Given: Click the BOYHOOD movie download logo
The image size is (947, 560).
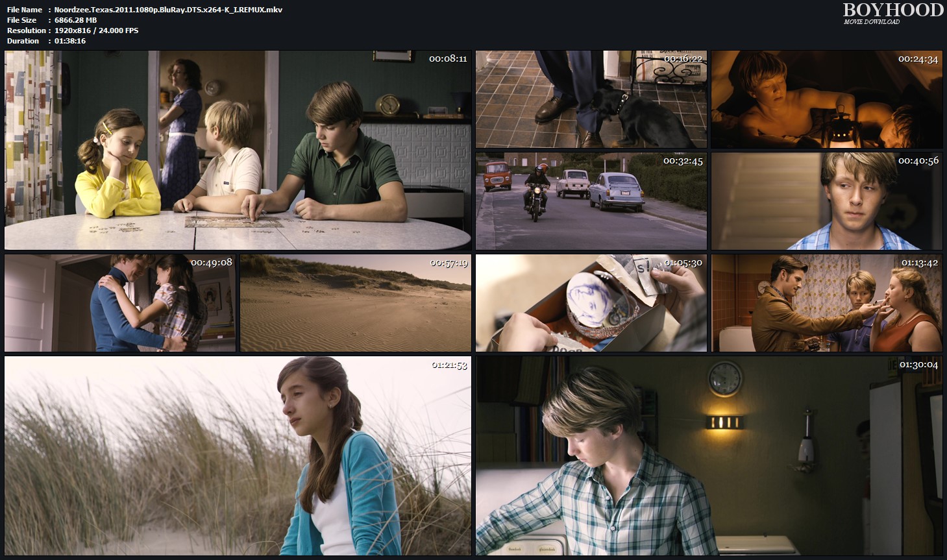Looking at the screenshot, I should (892, 10).
